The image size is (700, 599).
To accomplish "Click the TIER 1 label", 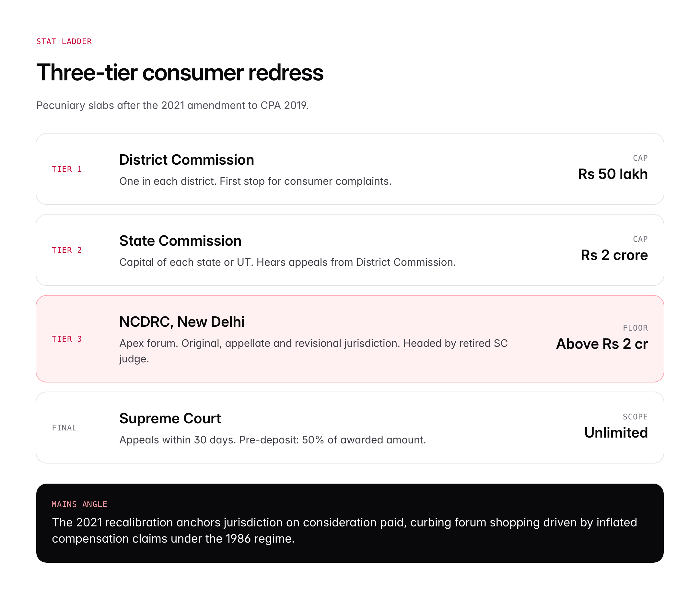I will click(66, 169).
